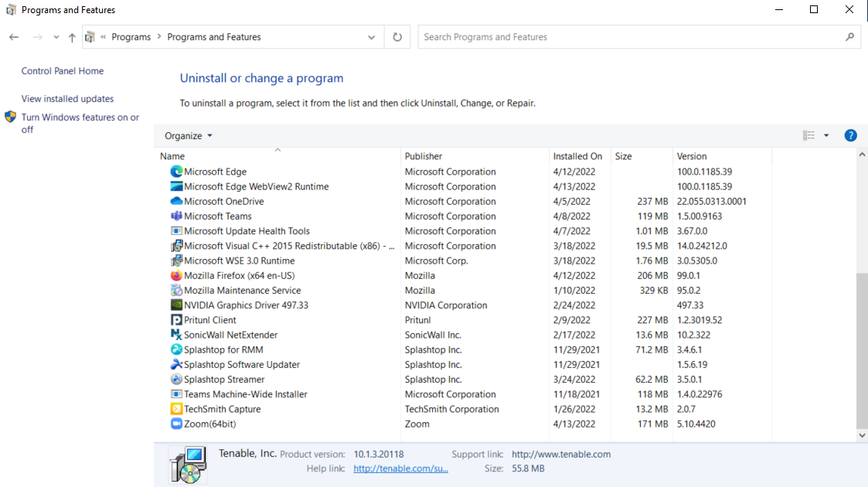Select Mozilla Firefox (x64 en-US) entry
The width and height of the screenshot is (868, 487).
(x=239, y=275)
